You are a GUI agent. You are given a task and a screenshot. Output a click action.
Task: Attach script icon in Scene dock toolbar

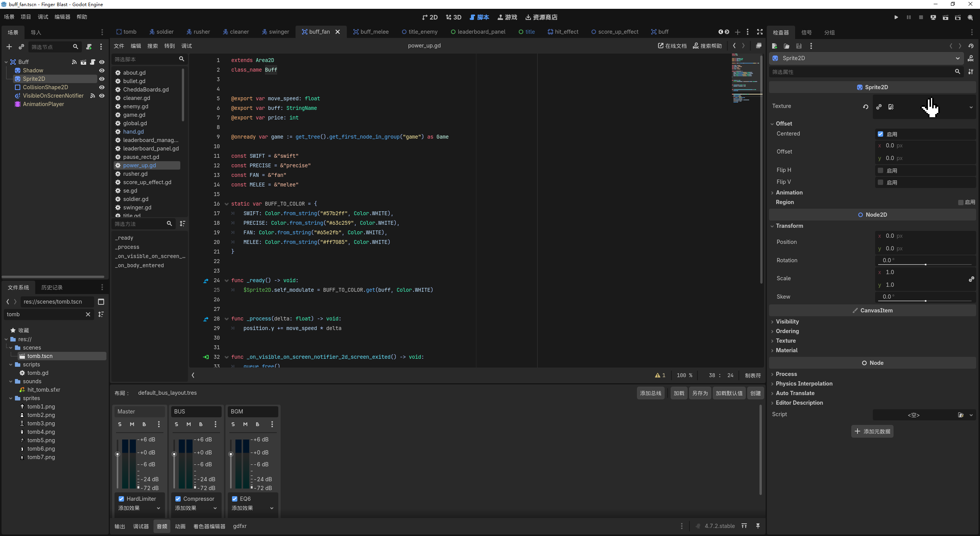(89, 47)
